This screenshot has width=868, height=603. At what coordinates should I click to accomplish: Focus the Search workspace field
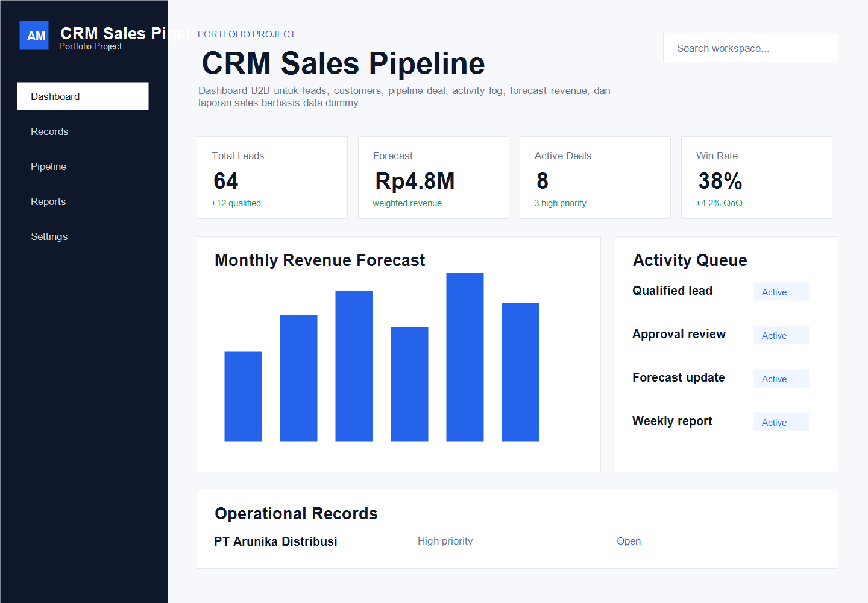tap(750, 48)
